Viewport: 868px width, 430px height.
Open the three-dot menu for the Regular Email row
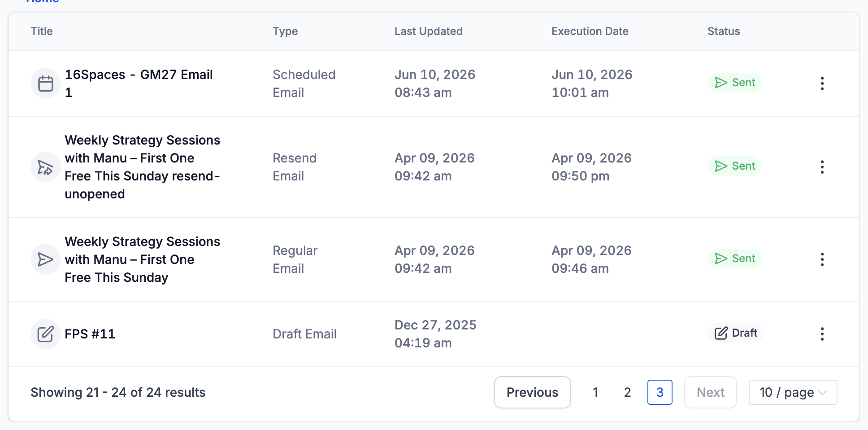[x=822, y=259]
